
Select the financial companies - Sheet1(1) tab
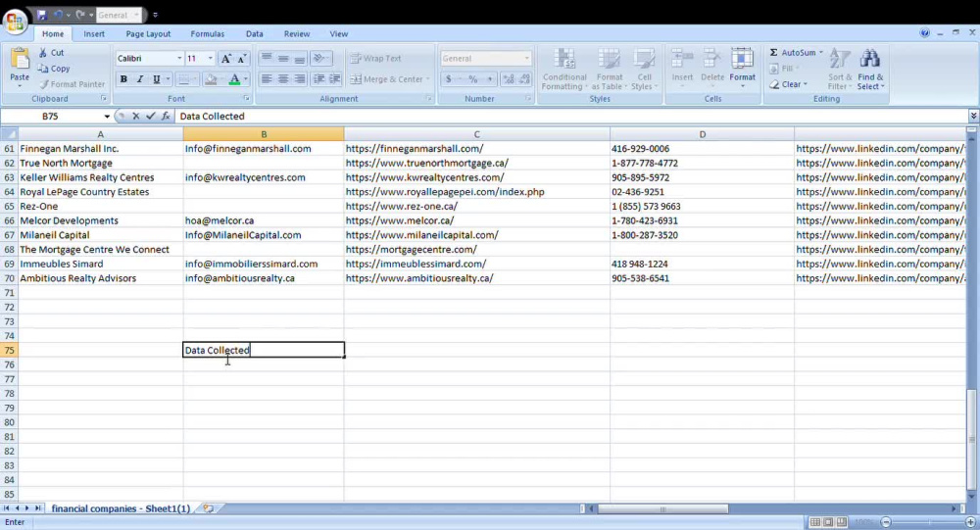[x=121, y=508]
